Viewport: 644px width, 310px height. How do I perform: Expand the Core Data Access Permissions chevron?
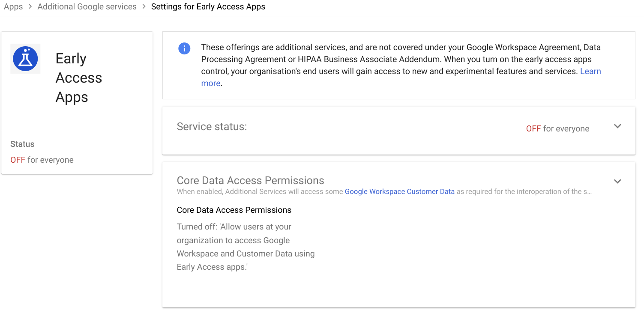coord(617,181)
